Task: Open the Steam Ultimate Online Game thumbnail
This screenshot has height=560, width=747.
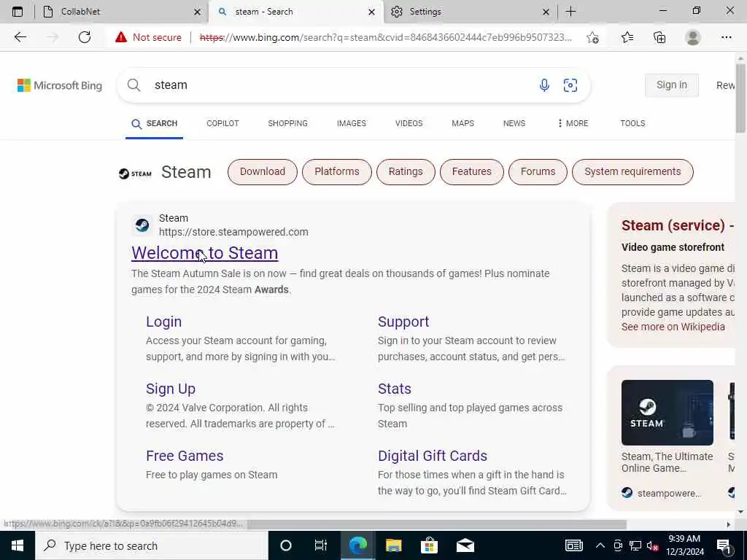Action: click(x=667, y=413)
